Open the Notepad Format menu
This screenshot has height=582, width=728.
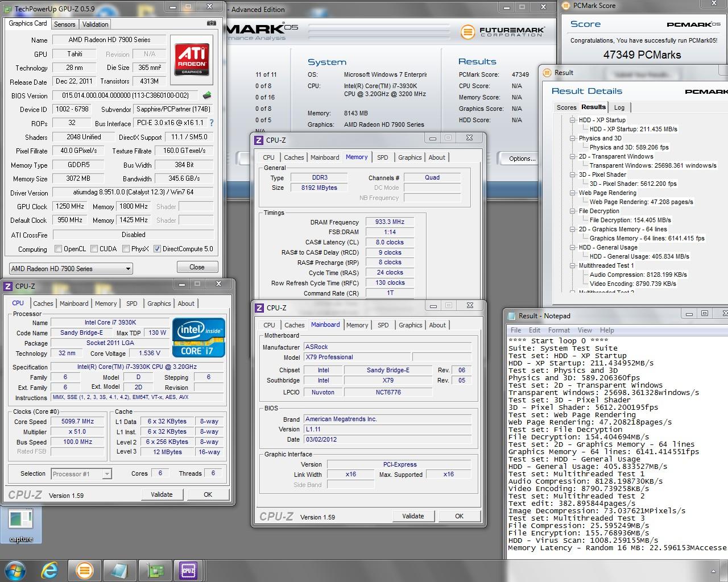point(559,330)
